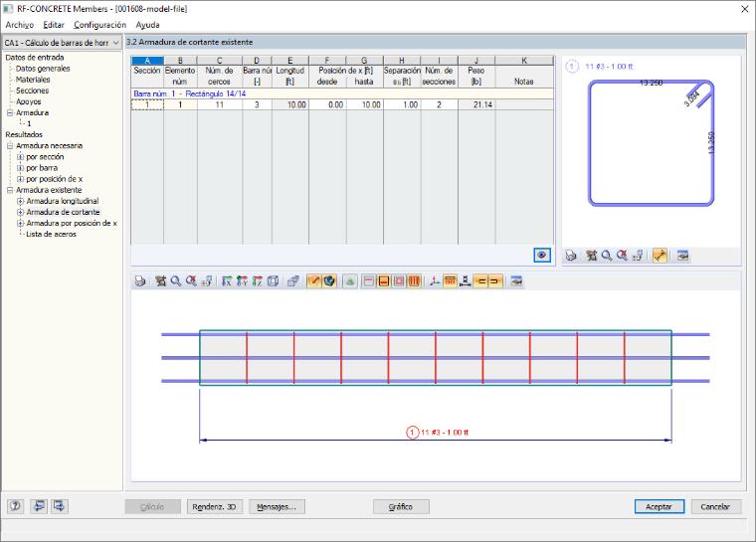Click the x-dimension measurement icon
The width and height of the screenshot is (756, 542).
(x=466, y=281)
